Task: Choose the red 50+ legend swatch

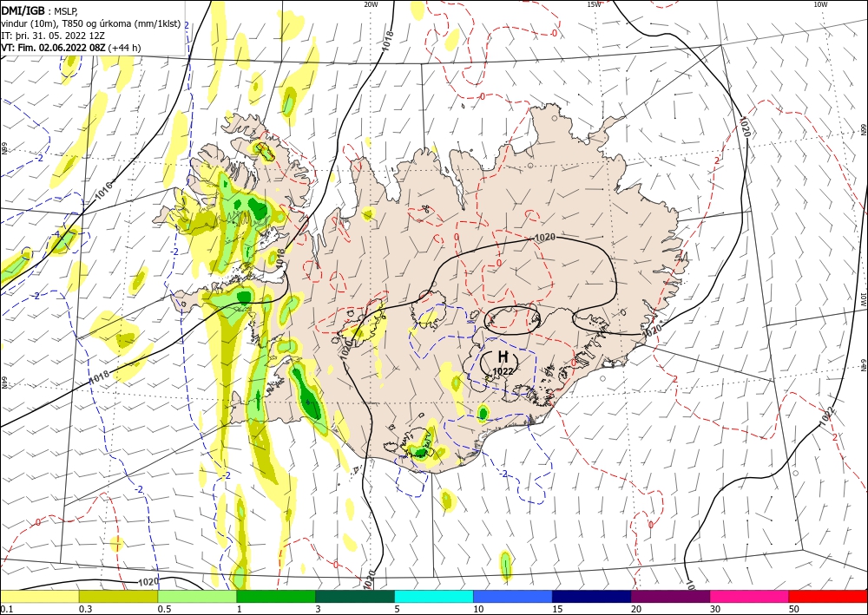Action: pos(828,596)
